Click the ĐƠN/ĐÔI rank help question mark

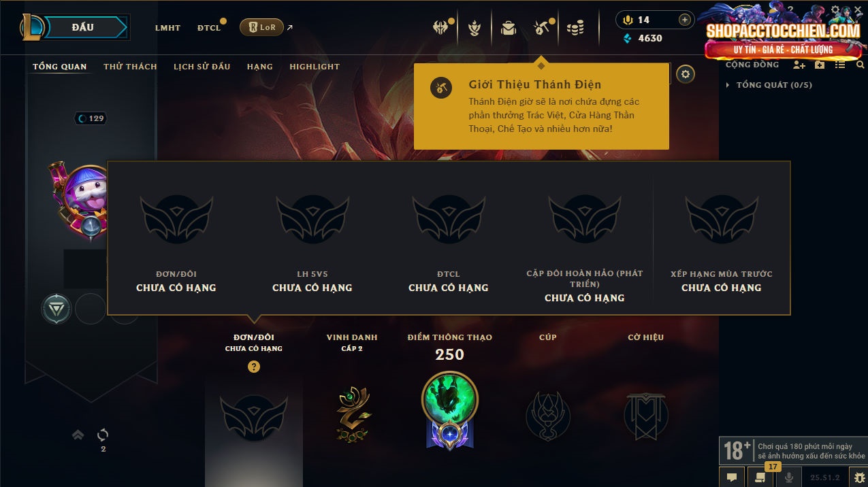(253, 367)
